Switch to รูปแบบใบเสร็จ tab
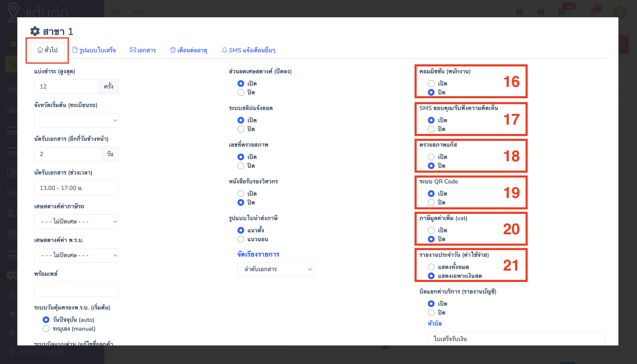The image size is (637, 364). [94, 50]
